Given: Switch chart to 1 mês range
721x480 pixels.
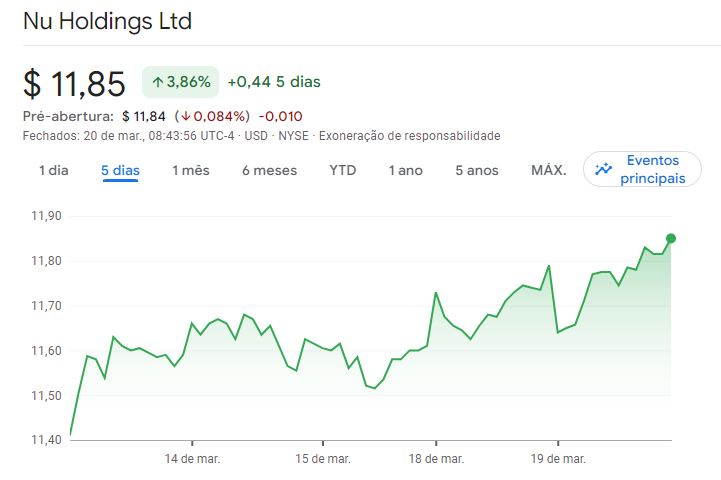Looking at the screenshot, I should (x=191, y=171).
